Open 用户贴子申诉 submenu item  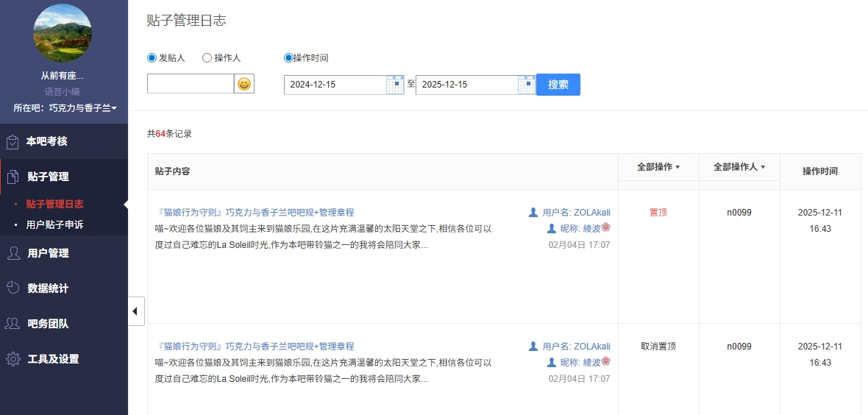click(x=54, y=224)
